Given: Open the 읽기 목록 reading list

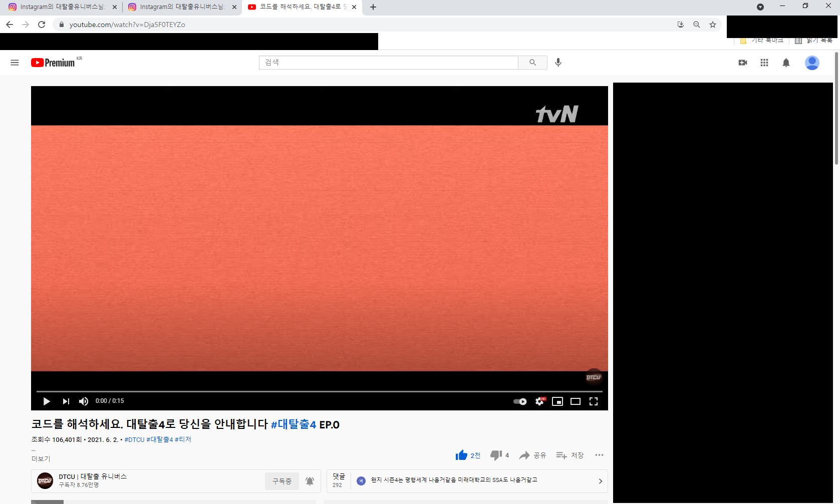Looking at the screenshot, I should pos(814,41).
